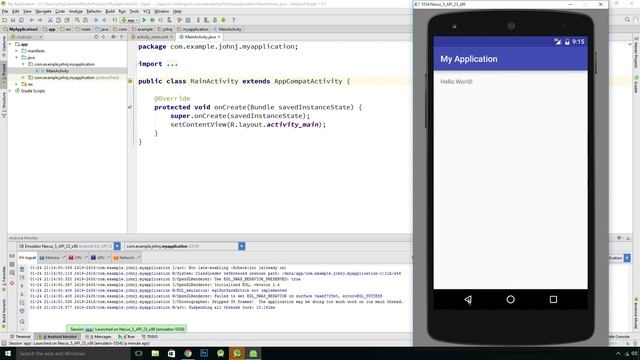Viewport: 640px width, 360px height.
Task: Click the My Application title in emulator
Action: (x=469, y=59)
